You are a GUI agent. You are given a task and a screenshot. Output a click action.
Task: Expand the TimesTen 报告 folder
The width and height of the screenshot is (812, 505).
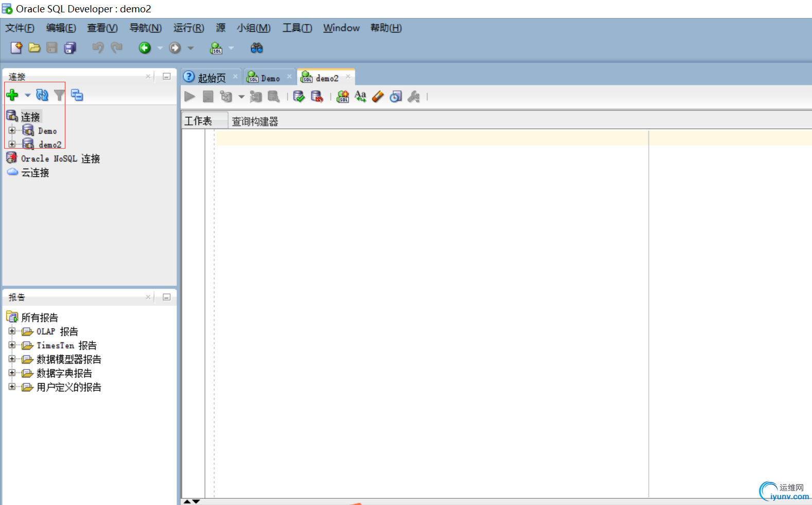12,345
